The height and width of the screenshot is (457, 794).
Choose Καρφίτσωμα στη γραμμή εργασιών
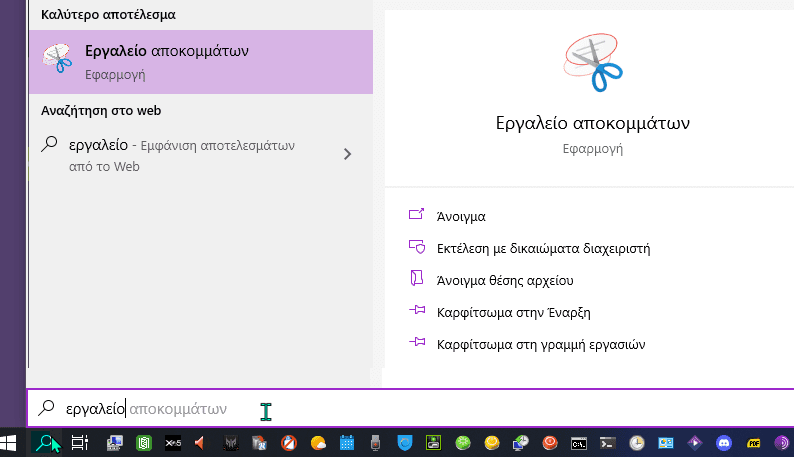pos(541,344)
